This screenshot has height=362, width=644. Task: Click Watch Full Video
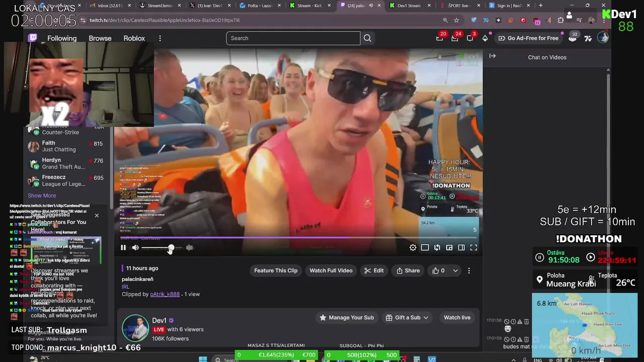pyautogui.click(x=331, y=270)
